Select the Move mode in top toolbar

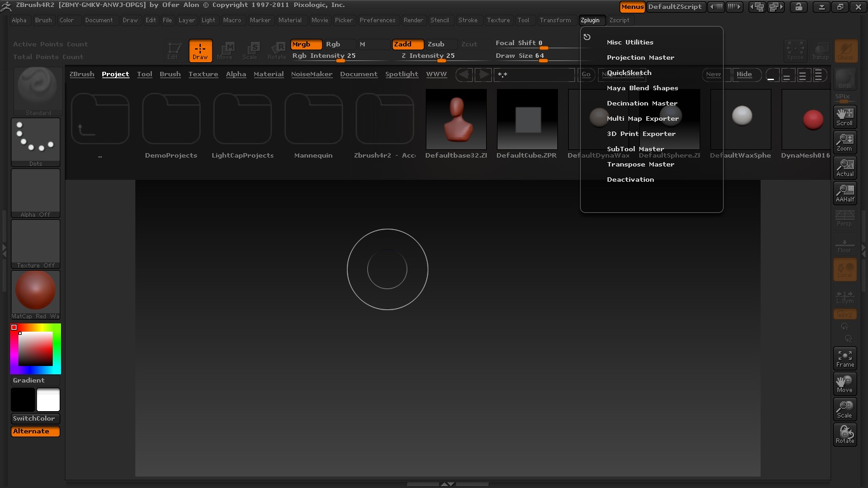[225, 50]
